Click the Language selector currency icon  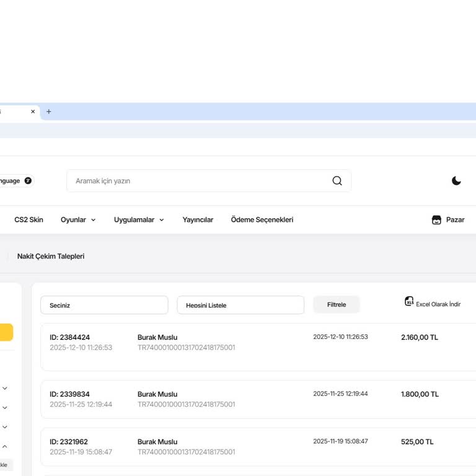(28, 181)
